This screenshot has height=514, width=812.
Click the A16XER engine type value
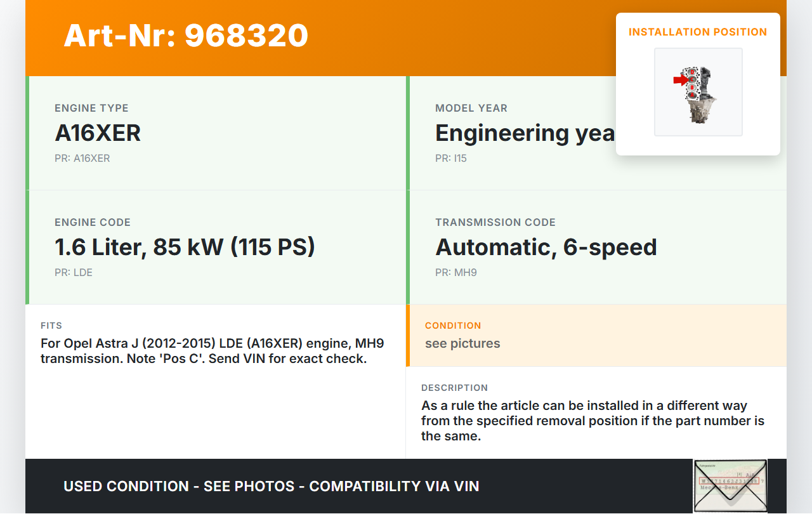[x=98, y=133]
